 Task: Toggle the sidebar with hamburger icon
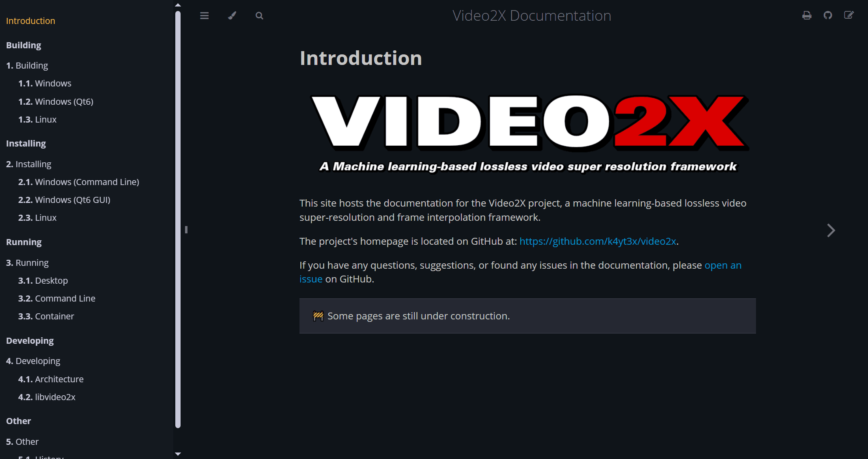[x=204, y=16]
